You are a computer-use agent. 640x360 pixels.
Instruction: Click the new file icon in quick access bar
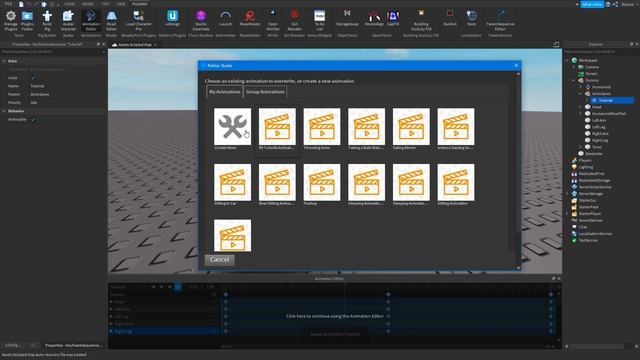[x=21, y=4]
